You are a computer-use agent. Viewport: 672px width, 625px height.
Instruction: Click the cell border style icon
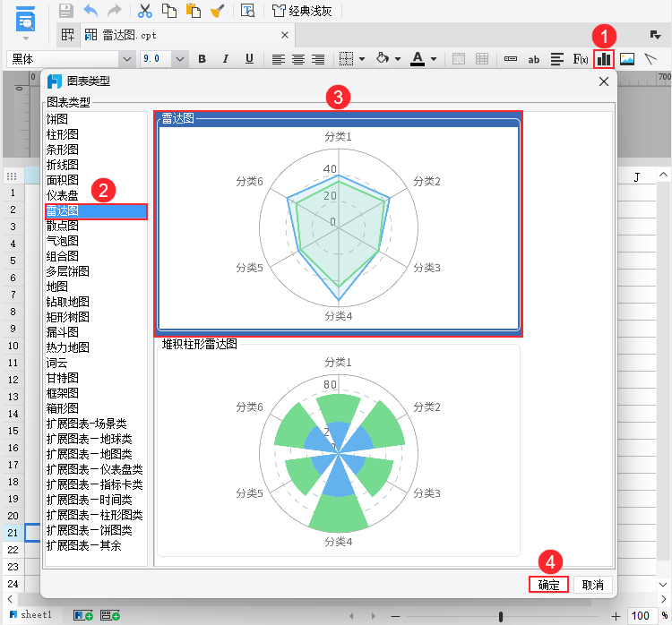346,59
